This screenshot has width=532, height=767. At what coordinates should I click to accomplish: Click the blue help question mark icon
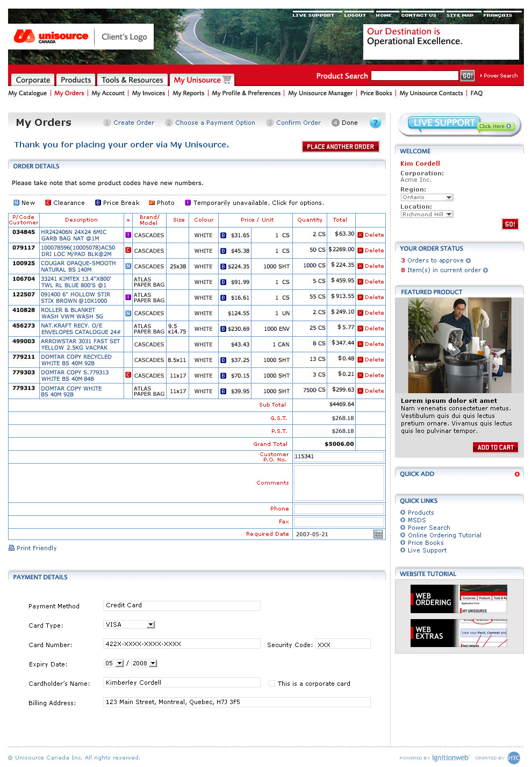point(375,123)
